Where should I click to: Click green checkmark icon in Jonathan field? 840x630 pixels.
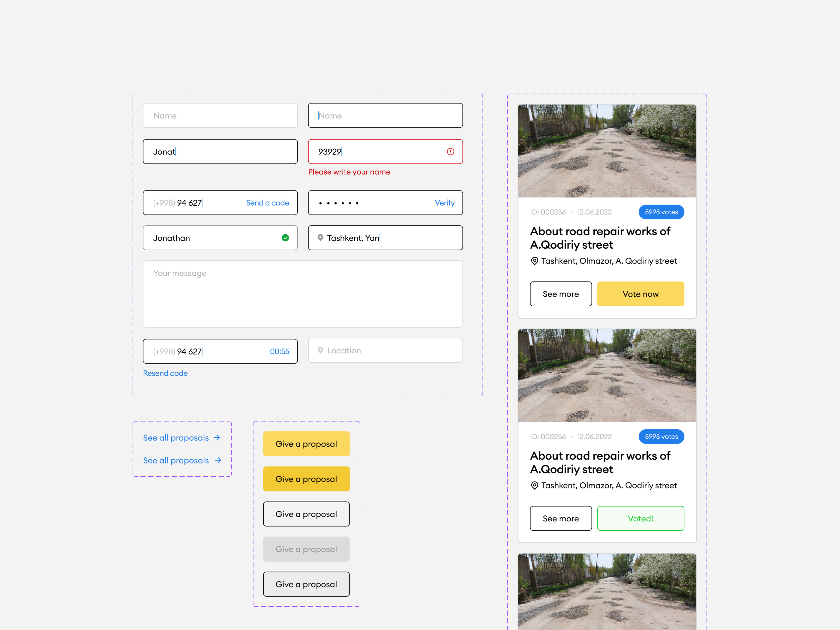pyautogui.click(x=285, y=238)
